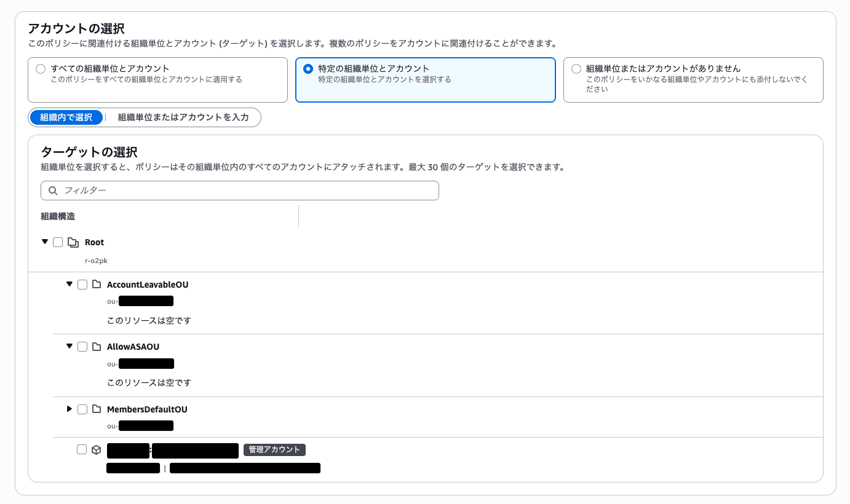The width and height of the screenshot is (850, 504).
Task: Collapse the Root tree node
Action: coord(44,242)
